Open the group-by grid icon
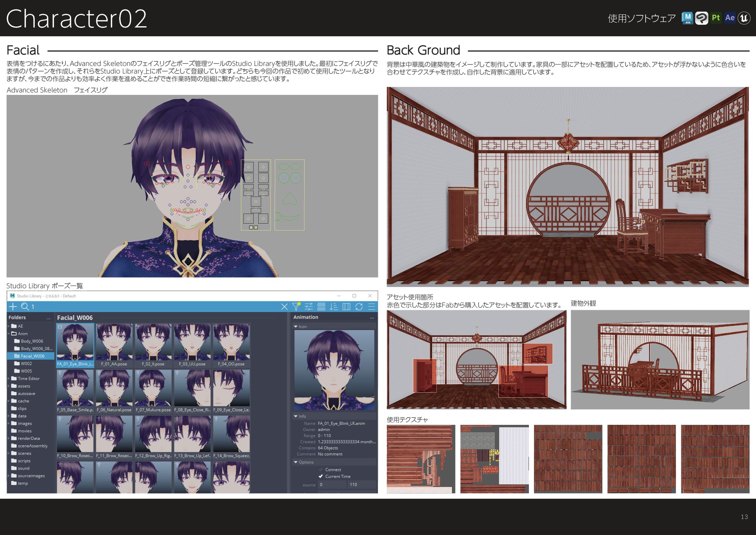Viewport: 756px width, 535px height. (321, 306)
